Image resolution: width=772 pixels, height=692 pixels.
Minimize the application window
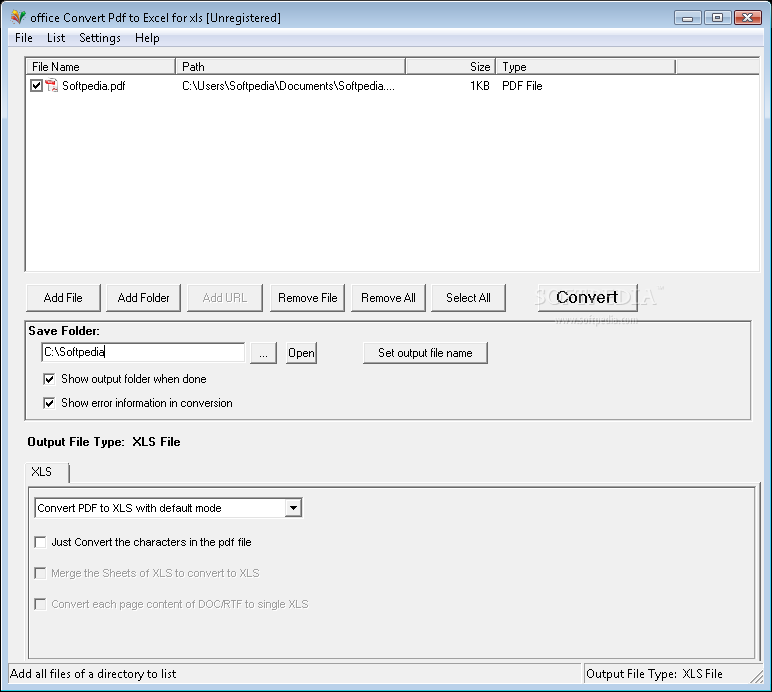(688, 18)
